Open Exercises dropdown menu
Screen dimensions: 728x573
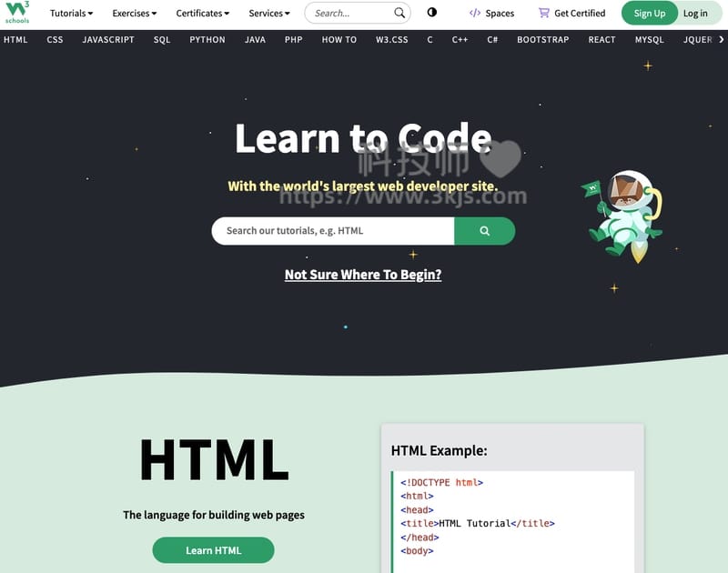[x=134, y=14]
